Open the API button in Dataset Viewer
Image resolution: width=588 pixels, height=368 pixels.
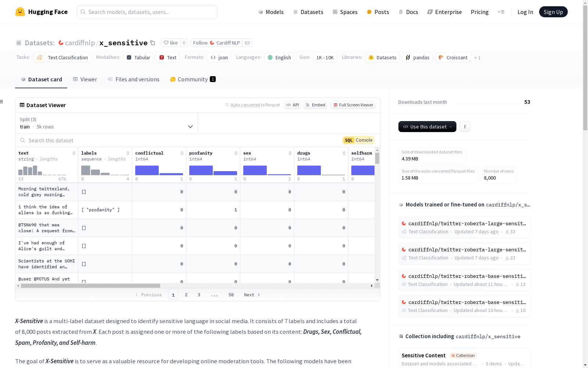[293, 105]
